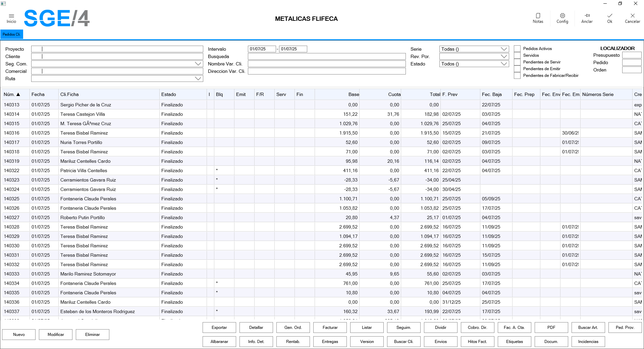Click the Eliminar button
Viewport: 644px width, 349px height.
(93, 335)
